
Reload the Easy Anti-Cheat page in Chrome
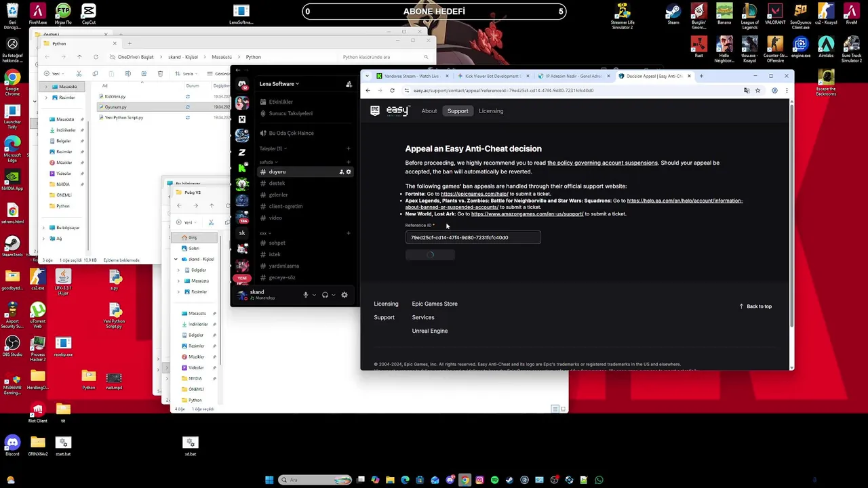[x=392, y=90]
